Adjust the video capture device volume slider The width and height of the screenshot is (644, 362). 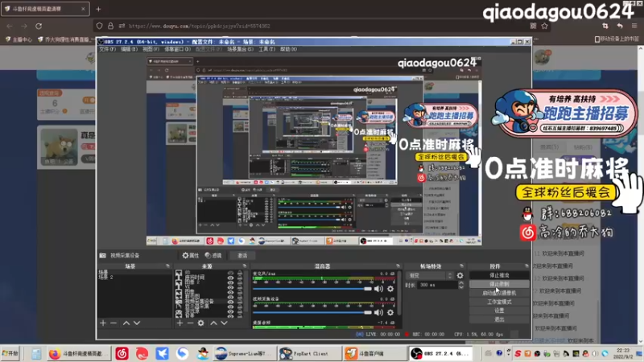point(312,312)
